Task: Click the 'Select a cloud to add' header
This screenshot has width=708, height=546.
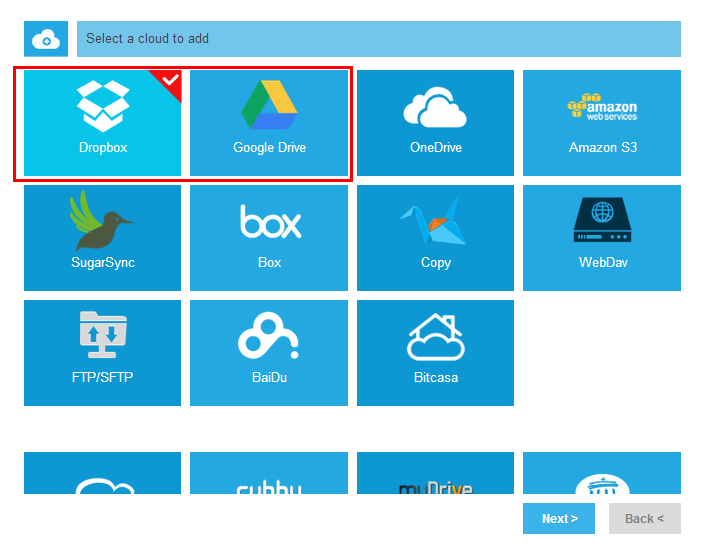Action: coord(379,39)
